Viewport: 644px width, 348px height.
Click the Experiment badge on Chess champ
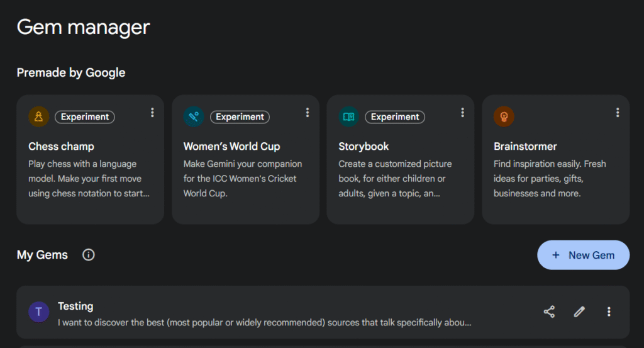[84, 117]
